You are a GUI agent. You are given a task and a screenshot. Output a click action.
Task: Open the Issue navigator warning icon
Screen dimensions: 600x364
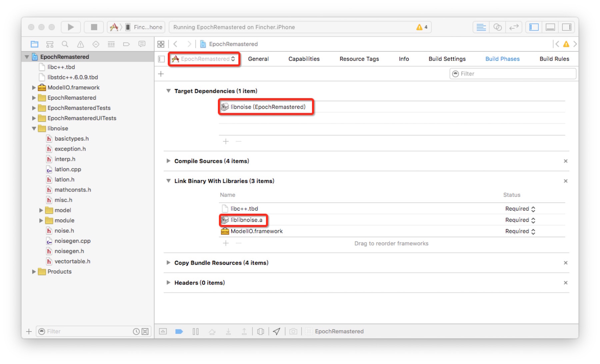tap(80, 44)
